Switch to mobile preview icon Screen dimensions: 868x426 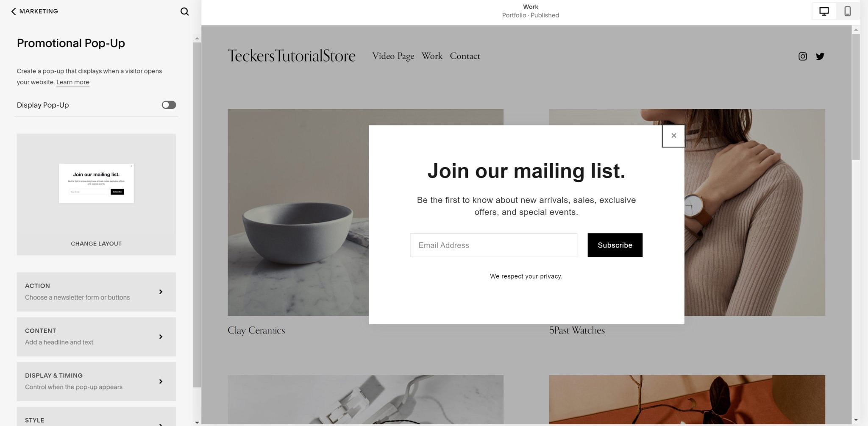(848, 11)
